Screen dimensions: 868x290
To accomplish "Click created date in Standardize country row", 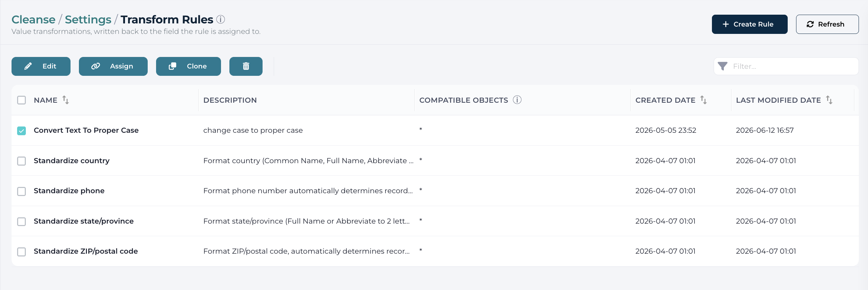I will click(x=665, y=161).
